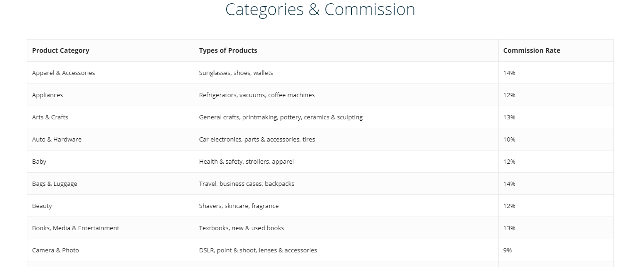644x267 pixels.
Task: Select the Bags & Luggage category cell
Action: (110, 184)
